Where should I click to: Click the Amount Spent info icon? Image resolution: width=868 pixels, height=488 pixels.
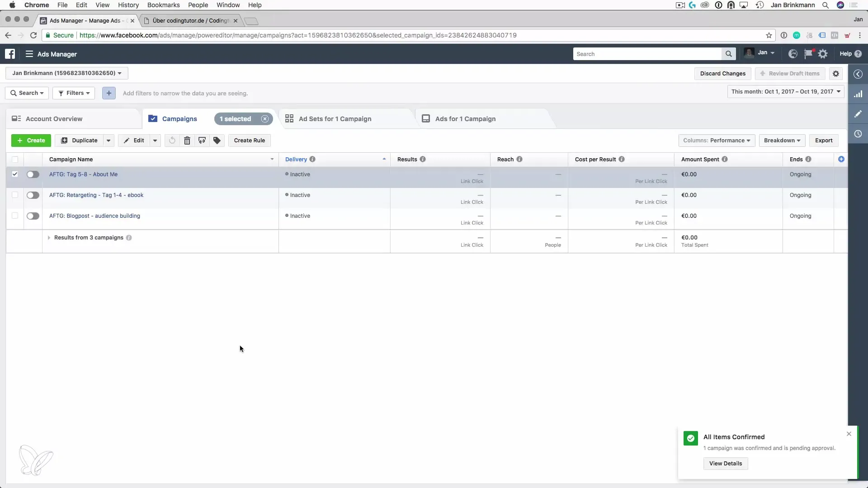(x=725, y=159)
